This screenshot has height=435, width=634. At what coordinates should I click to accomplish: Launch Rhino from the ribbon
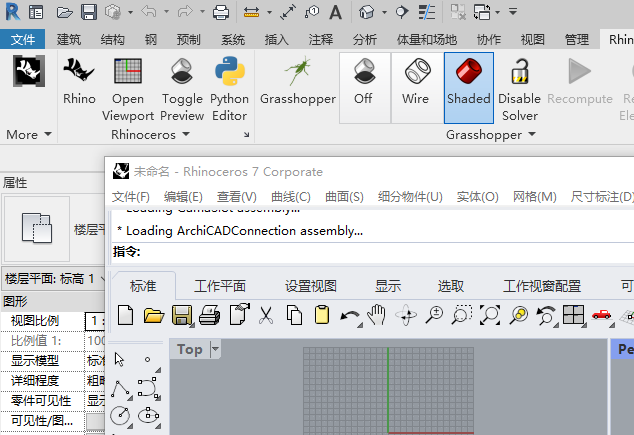point(79,81)
